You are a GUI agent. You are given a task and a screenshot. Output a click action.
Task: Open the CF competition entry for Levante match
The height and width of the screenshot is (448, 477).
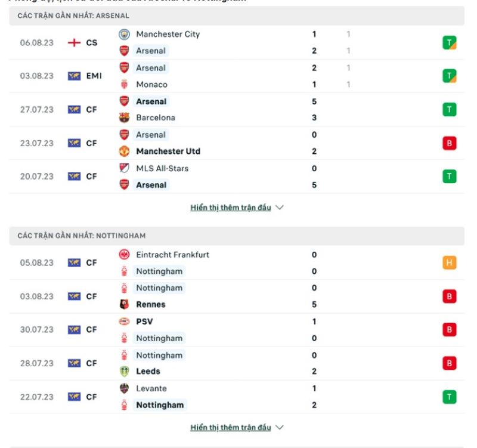[x=91, y=397]
